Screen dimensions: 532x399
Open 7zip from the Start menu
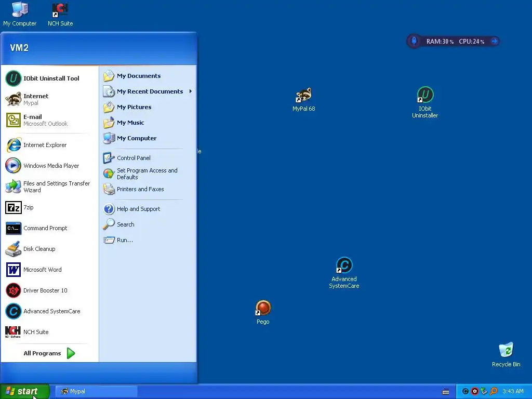click(49, 207)
